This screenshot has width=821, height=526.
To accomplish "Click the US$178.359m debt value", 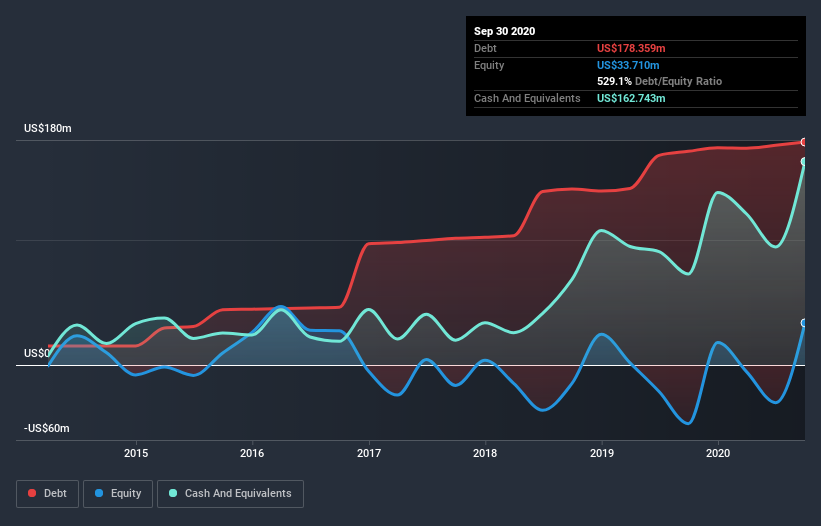I will click(x=631, y=48).
